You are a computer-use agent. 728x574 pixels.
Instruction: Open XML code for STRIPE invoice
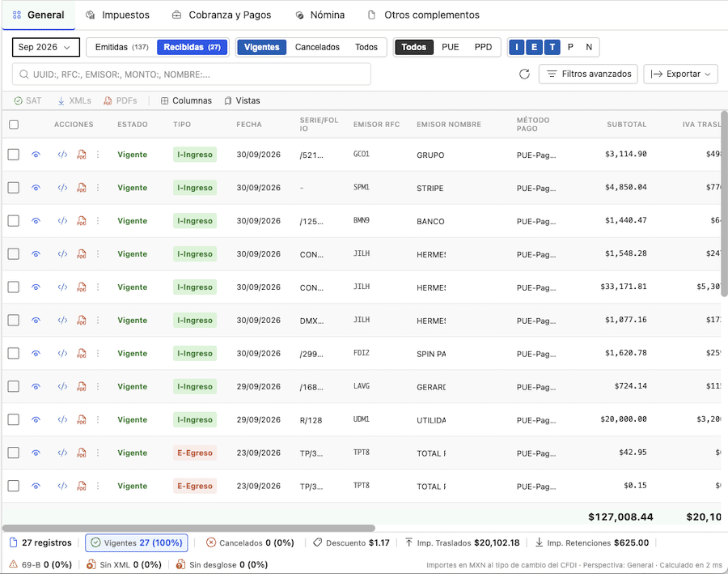click(62, 188)
